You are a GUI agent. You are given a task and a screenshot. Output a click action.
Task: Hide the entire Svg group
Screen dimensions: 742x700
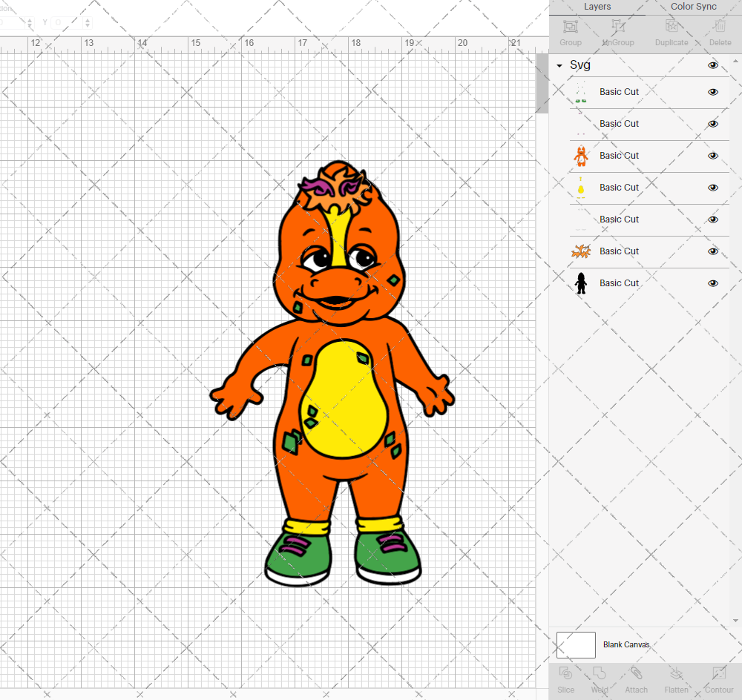(x=712, y=65)
